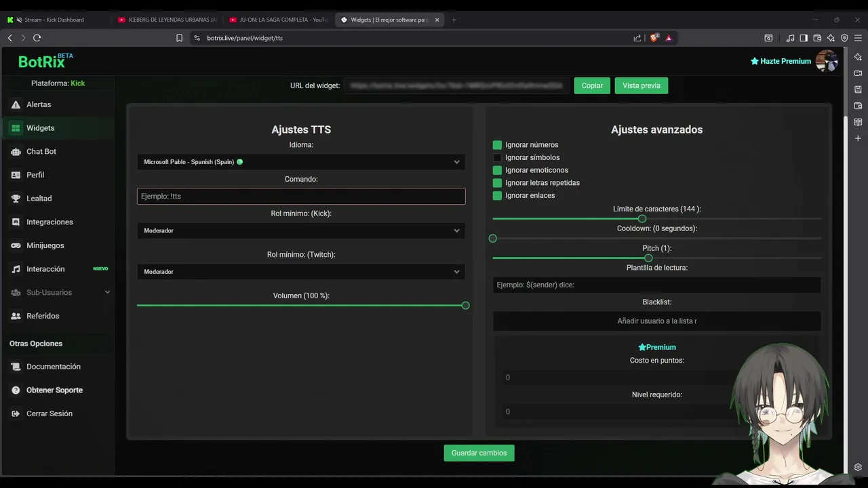The image size is (868, 488).
Task: Switch to Stream - Kick Dashboard tab
Action: click(x=54, y=20)
